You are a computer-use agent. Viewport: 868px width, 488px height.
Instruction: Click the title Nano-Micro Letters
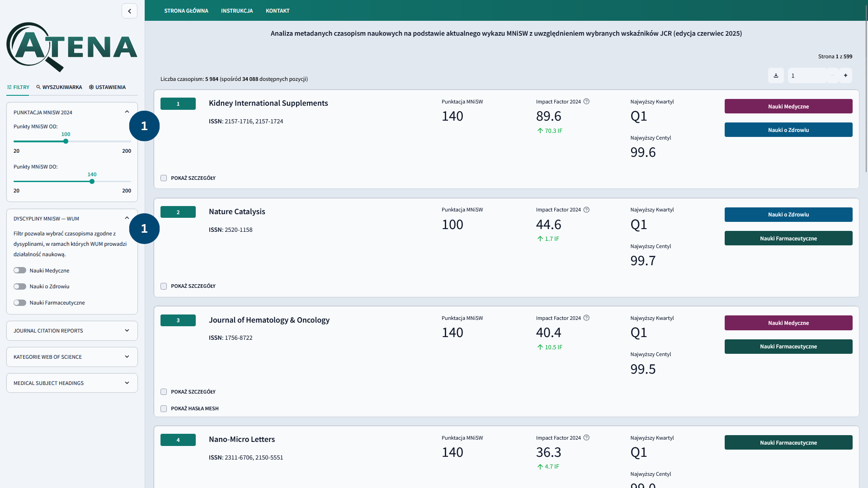pyautogui.click(x=242, y=439)
